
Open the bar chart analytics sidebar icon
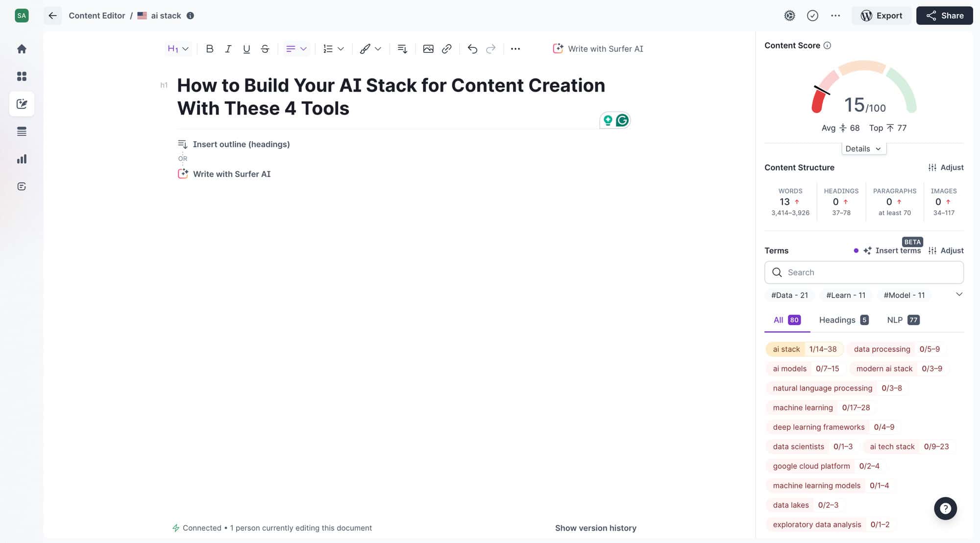[x=22, y=159]
